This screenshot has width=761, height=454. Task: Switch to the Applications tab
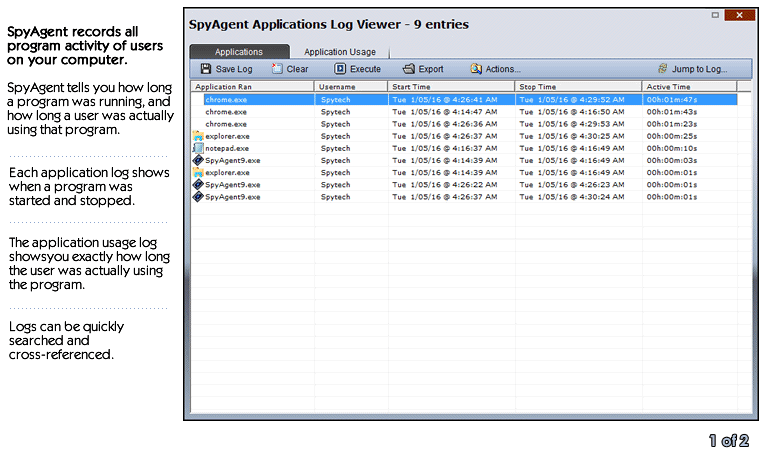tap(239, 51)
